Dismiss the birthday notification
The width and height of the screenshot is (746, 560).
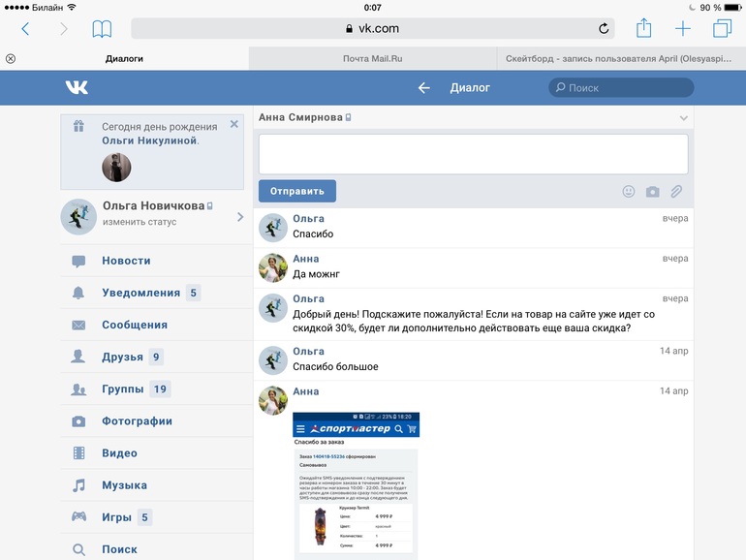click(233, 124)
